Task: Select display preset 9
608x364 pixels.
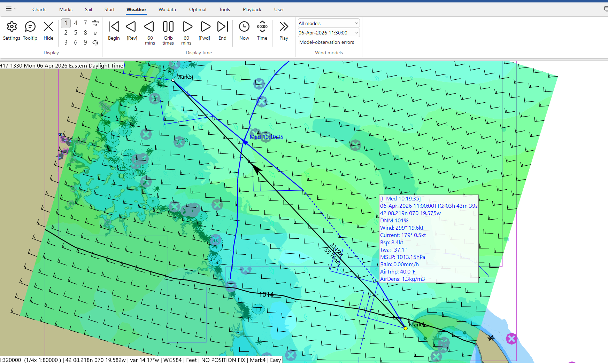Action: [x=85, y=42]
